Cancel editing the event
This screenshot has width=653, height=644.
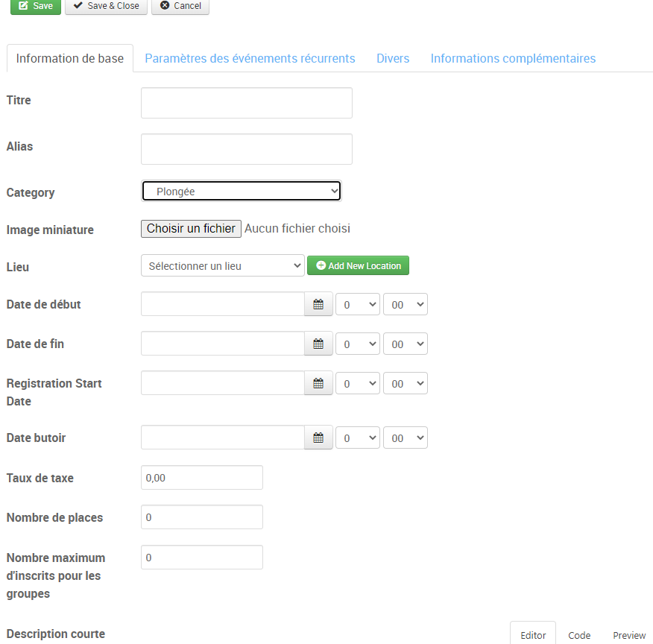pos(180,6)
